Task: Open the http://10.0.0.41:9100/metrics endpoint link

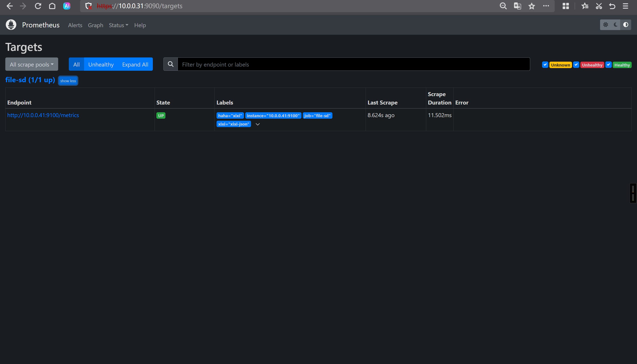Action: (43, 115)
